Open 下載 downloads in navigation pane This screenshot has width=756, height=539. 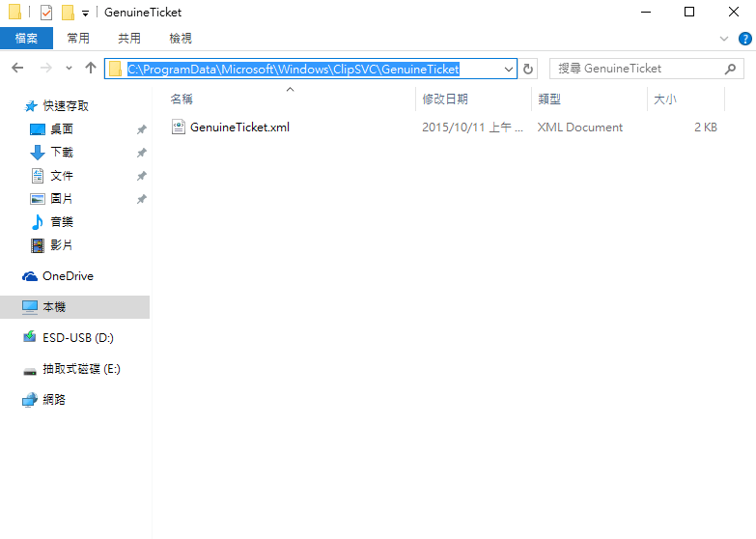[62, 152]
